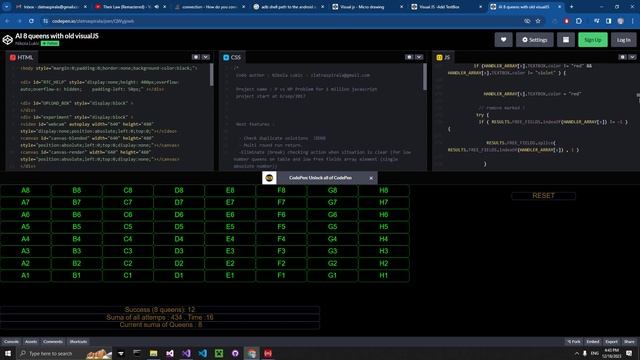The width and height of the screenshot is (640, 360).
Task: Click the Fork button in footer
Action: click(x=574, y=342)
